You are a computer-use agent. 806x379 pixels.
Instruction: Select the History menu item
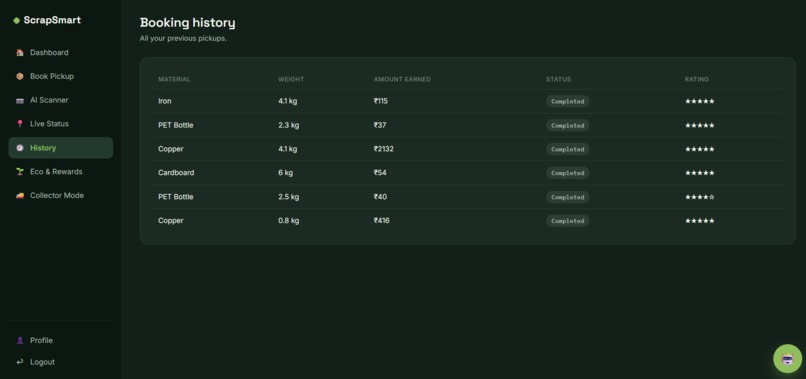click(61, 148)
